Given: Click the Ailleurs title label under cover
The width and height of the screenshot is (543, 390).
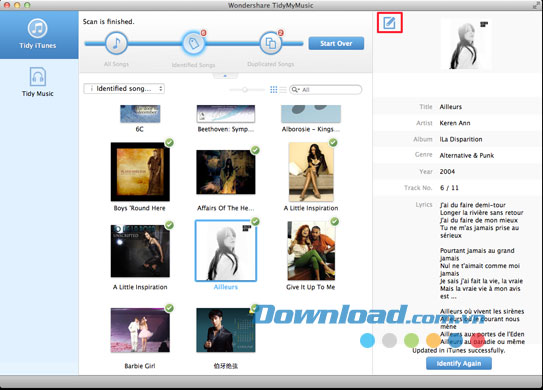Looking at the screenshot, I should click(226, 287).
